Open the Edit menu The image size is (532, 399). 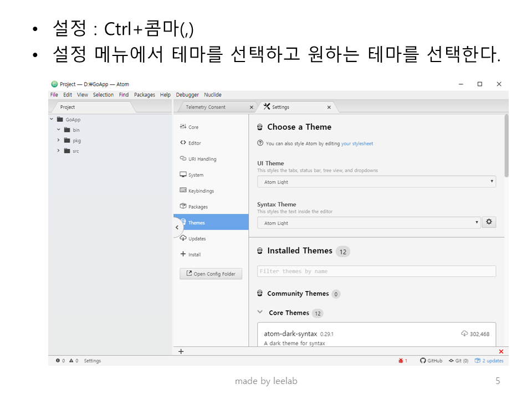point(68,95)
